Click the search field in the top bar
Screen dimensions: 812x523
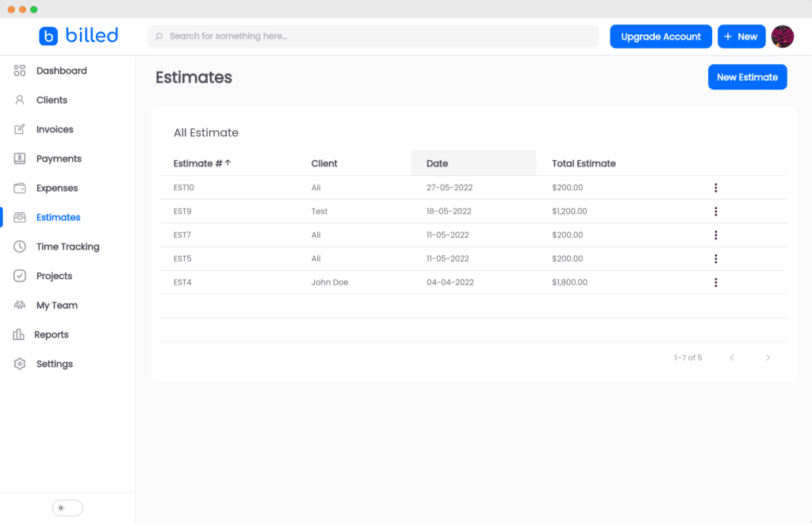coord(373,36)
